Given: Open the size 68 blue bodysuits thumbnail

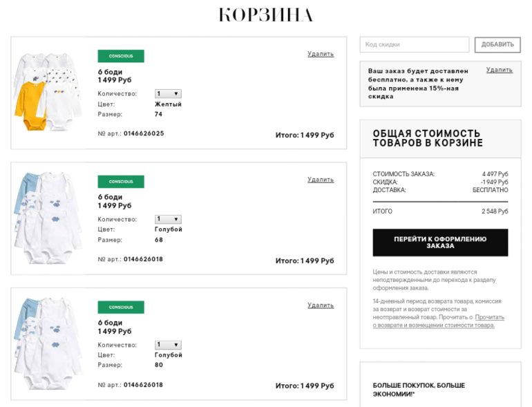Looking at the screenshot, I should [48, 218].
